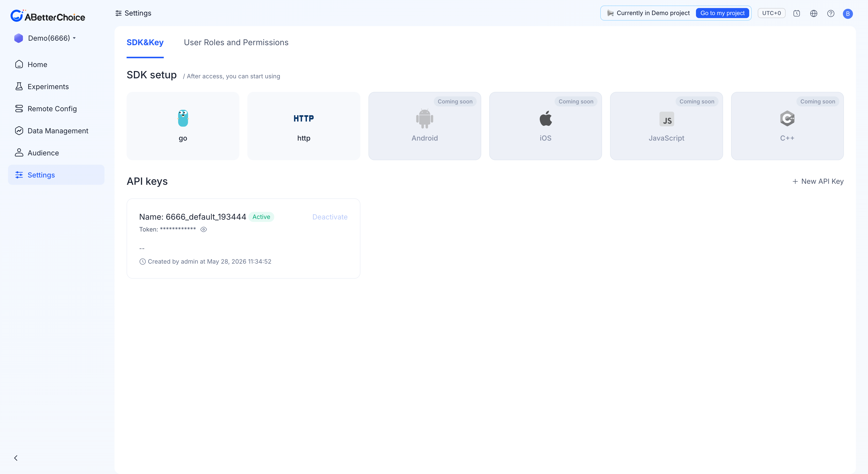Click New API Key button
Viewport: 868px width, 474px height.
(x=818, y=181)
